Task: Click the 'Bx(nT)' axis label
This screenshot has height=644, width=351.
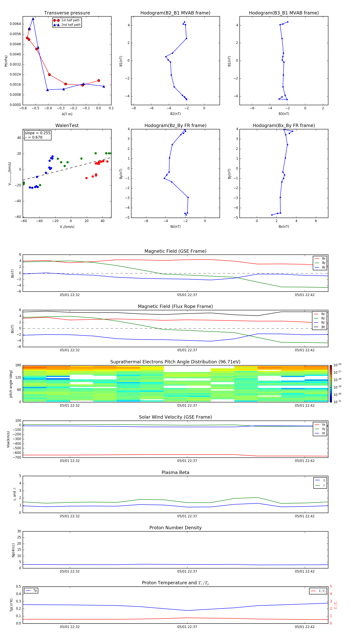Action: (x=284, y=227)
